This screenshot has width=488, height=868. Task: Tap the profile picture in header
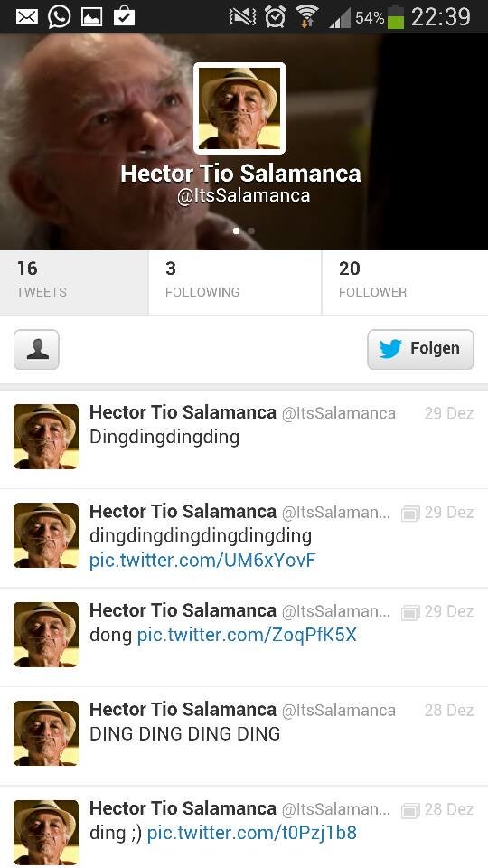(x=239, y=108)
